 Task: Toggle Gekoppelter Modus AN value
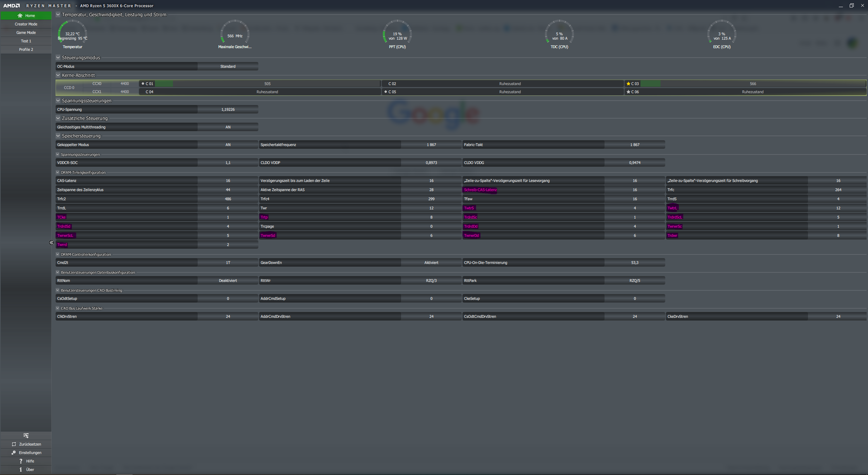point(228,145)
